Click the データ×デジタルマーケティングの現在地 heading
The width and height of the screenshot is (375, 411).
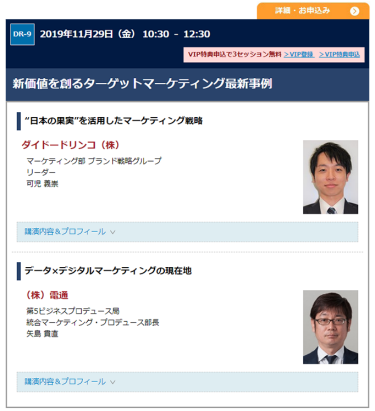(108, 271)
